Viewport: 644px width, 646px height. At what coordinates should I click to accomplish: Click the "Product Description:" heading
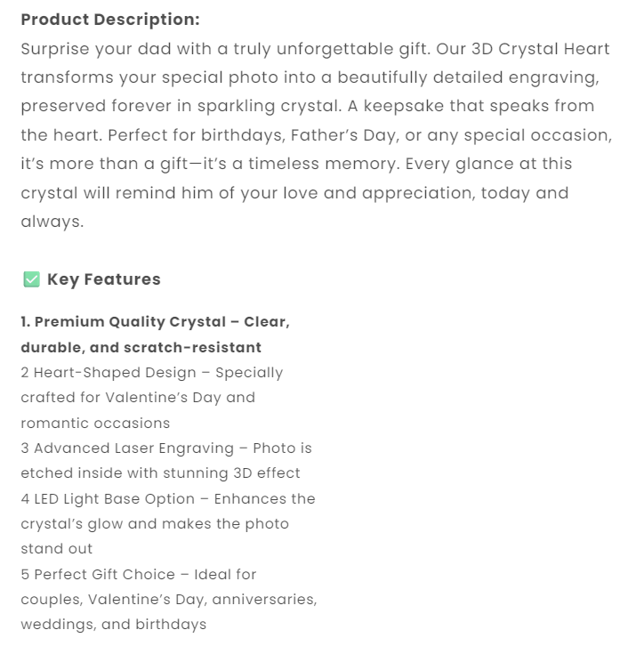coord(110,20)
